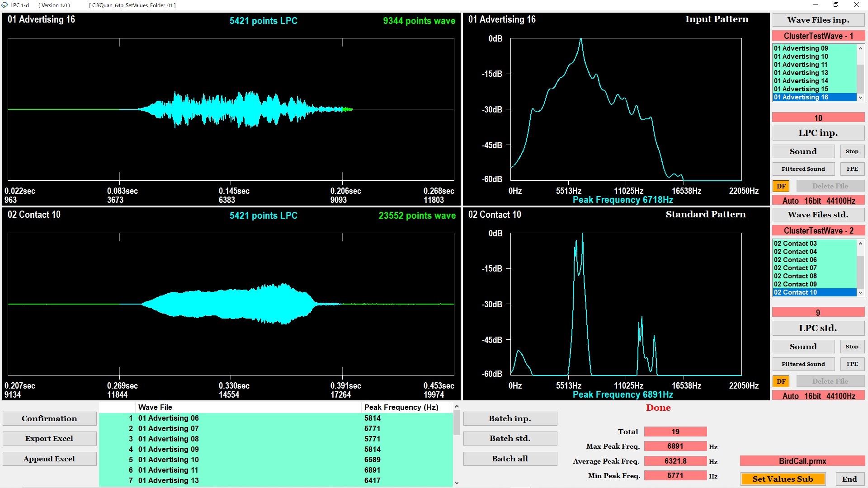Run LPC std. analysis
868x488 pixels.
click(x=818, y=328)
